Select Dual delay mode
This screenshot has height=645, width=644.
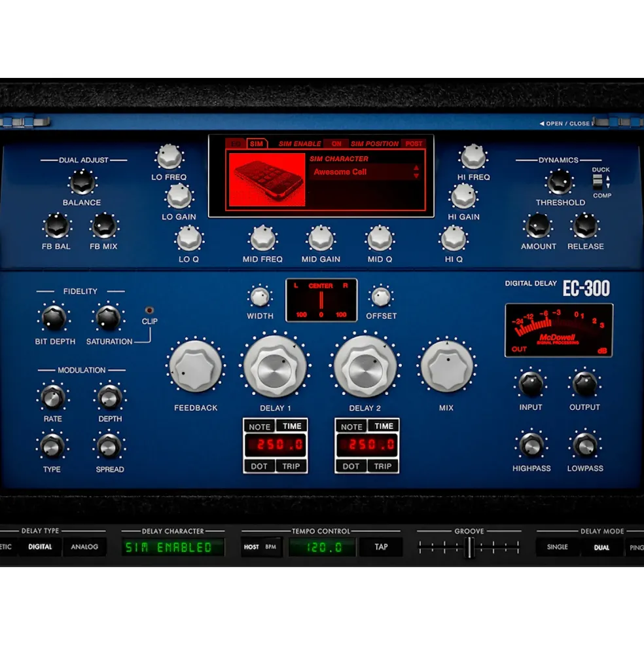pyautogui.click(x=601, y=547)
